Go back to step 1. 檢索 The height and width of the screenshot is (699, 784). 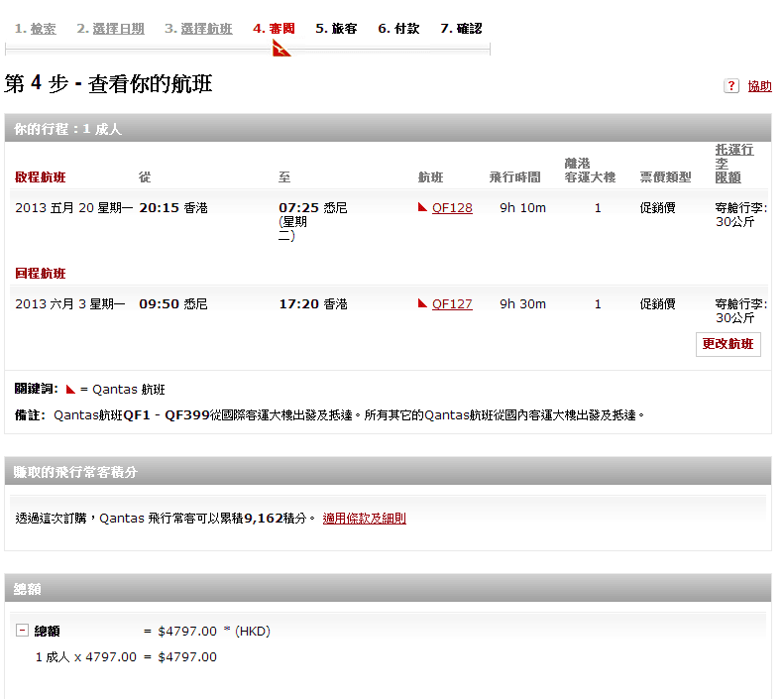(36, 29)
